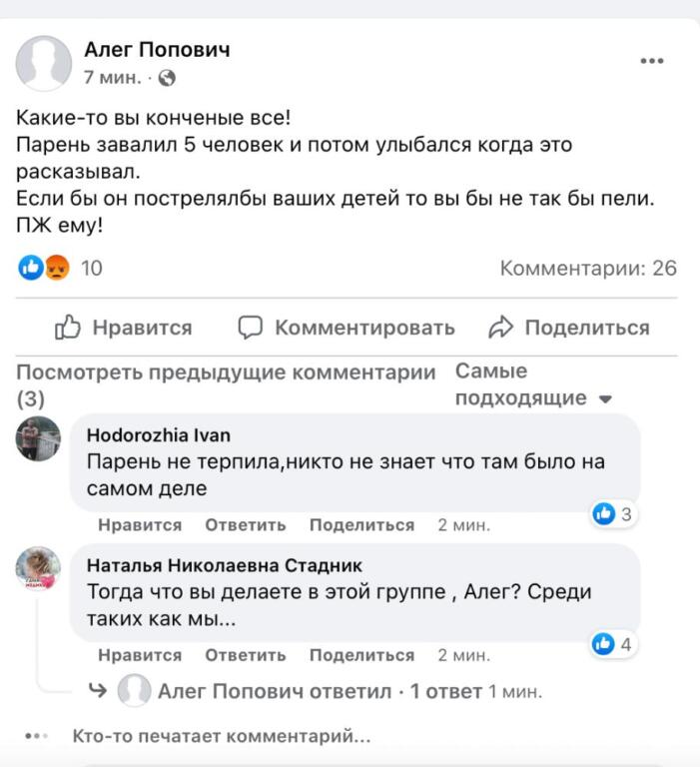Screen dimensions: 700x767
Task: Expand Посмотреть предыдущие комментарии link
Action: pos(226,374)
